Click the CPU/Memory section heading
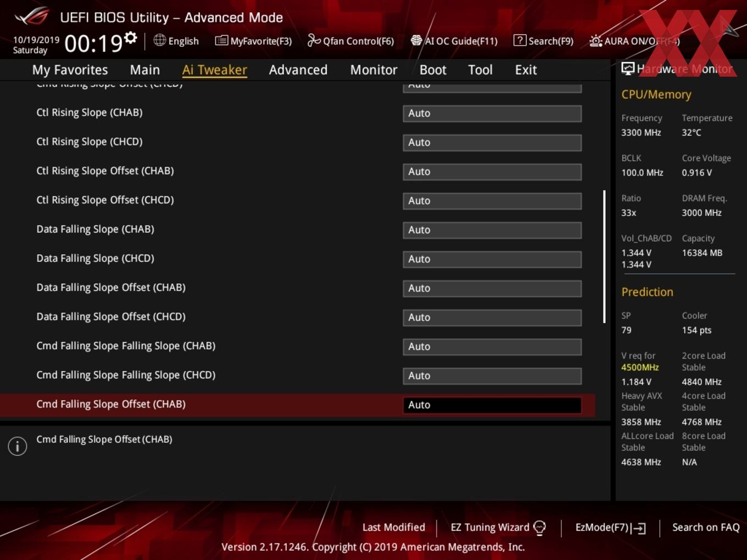The image size is (747, 560). click(x=656, y=94)
